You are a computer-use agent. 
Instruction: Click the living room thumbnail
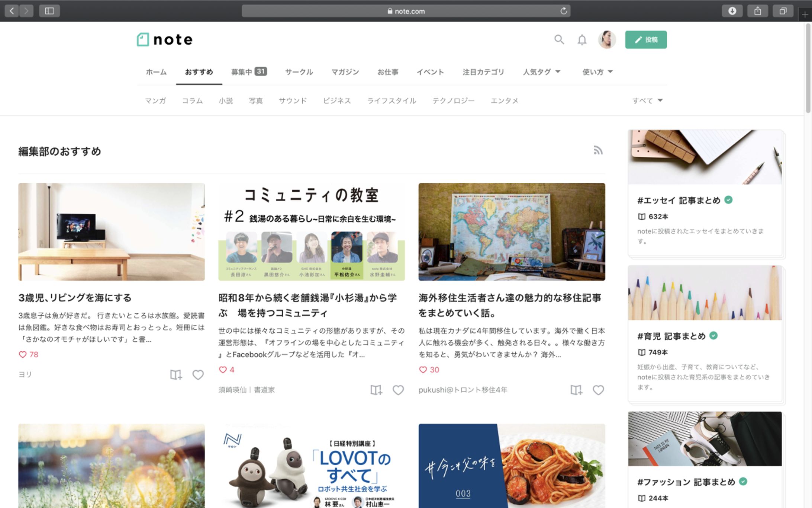[112, 232]
